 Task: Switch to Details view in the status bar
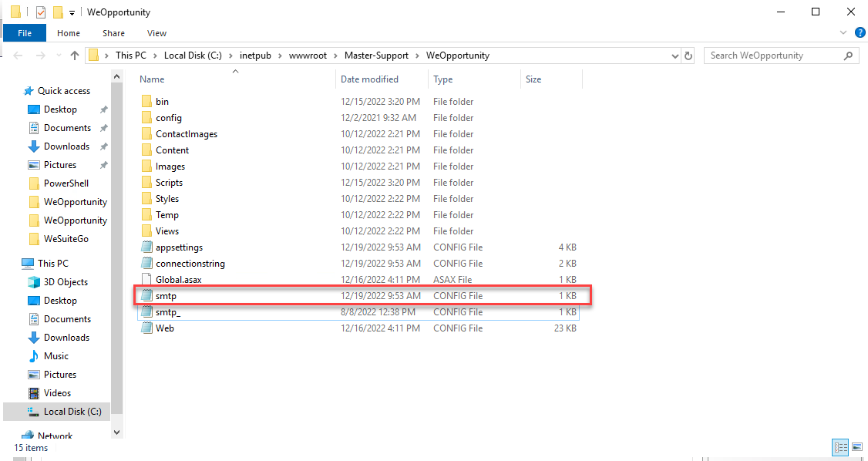point(841,447)
